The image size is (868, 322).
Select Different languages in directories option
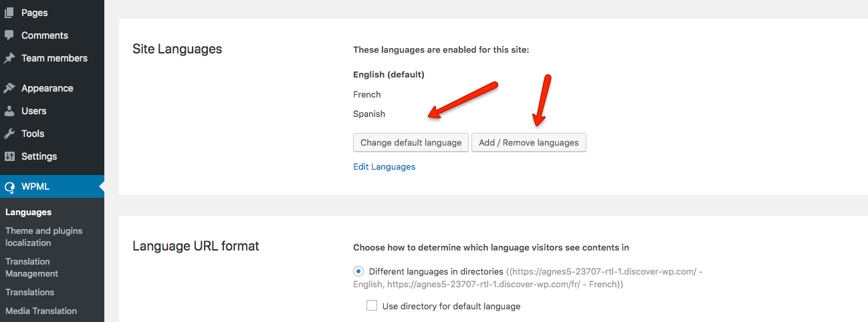pyautogui.click(x=358, y=272)
